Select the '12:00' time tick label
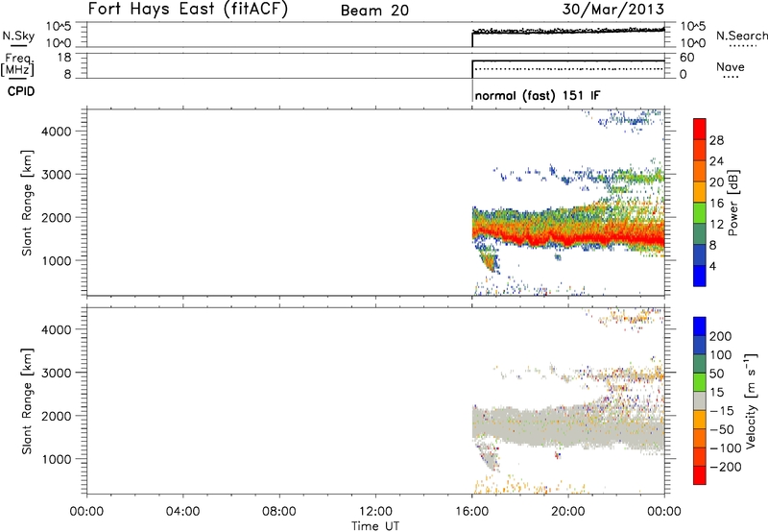 375,512
